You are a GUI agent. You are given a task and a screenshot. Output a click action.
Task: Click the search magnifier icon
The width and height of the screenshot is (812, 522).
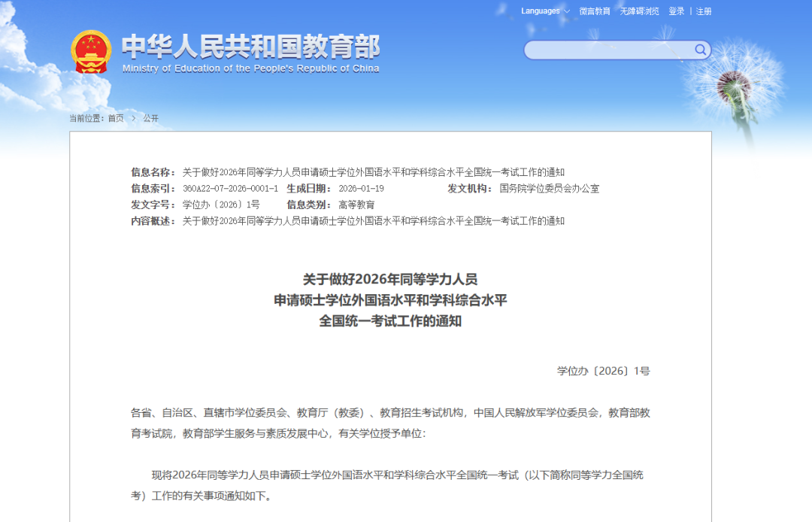[700, 50]
